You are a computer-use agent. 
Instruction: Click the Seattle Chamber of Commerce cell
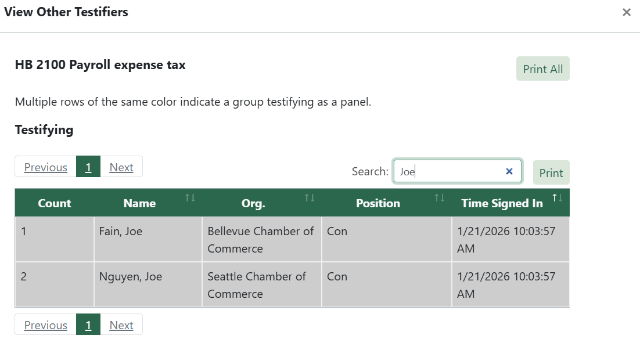point(257,285)
